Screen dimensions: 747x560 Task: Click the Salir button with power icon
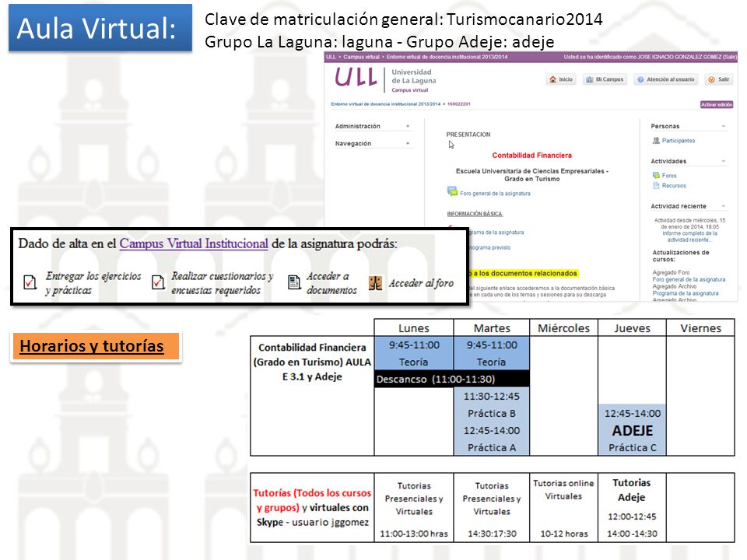click(x=719, y=79)
